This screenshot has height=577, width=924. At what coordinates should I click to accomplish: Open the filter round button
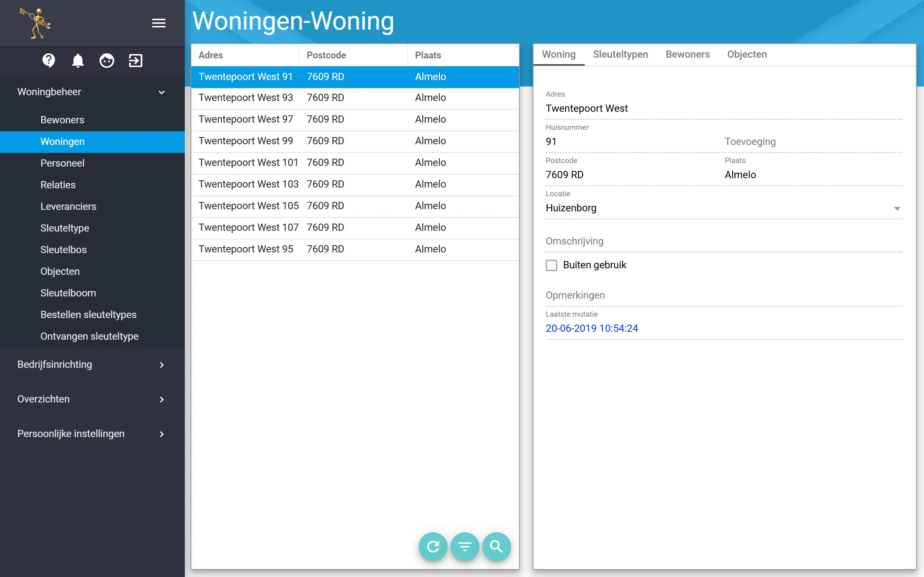coord(465,546)
